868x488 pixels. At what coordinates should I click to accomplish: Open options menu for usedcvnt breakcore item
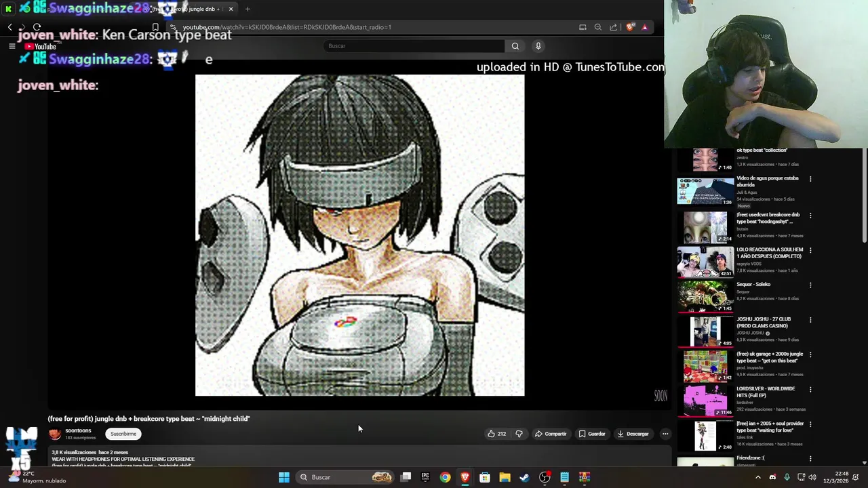(810, 216)
